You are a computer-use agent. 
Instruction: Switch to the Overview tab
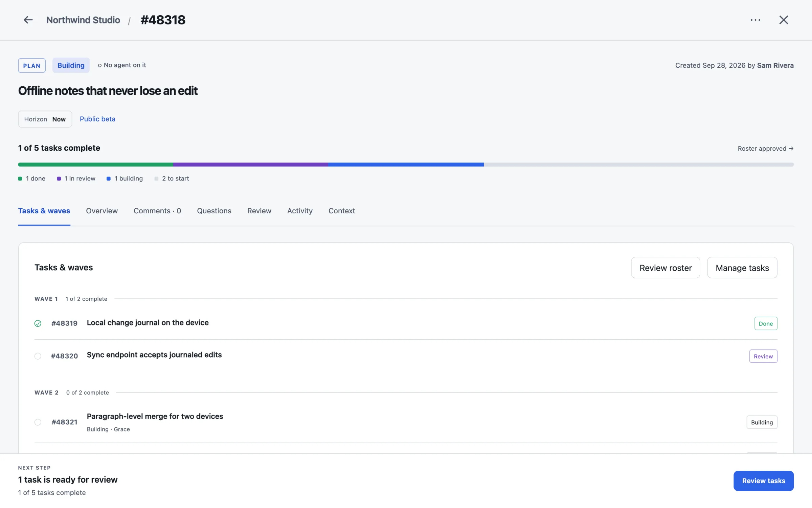102,211
